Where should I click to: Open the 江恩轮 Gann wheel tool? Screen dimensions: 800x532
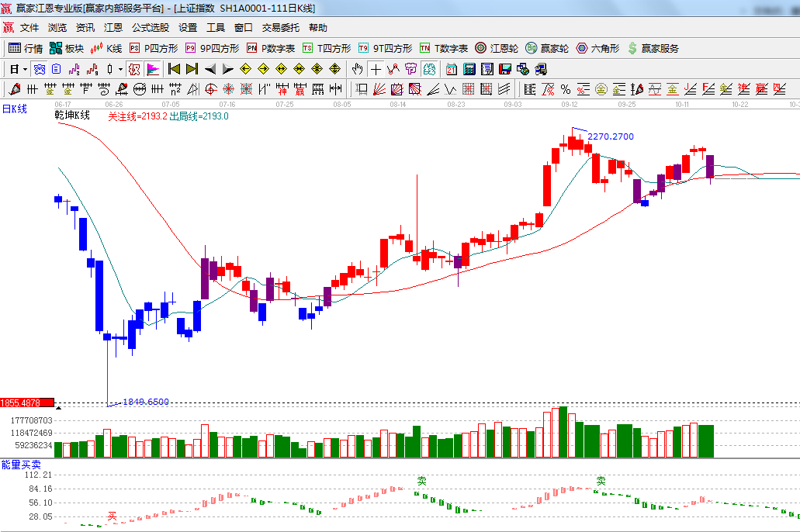click(497, 48)
